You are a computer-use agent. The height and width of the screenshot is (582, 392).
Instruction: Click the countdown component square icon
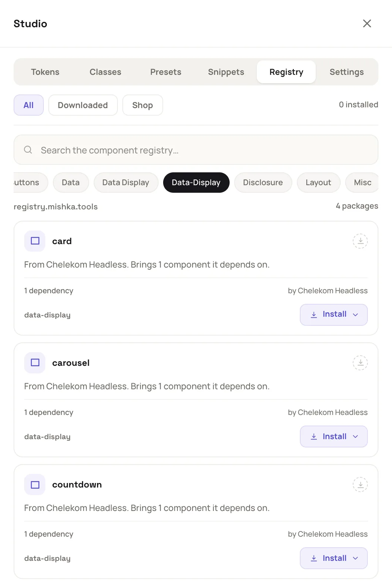[35, 484]
